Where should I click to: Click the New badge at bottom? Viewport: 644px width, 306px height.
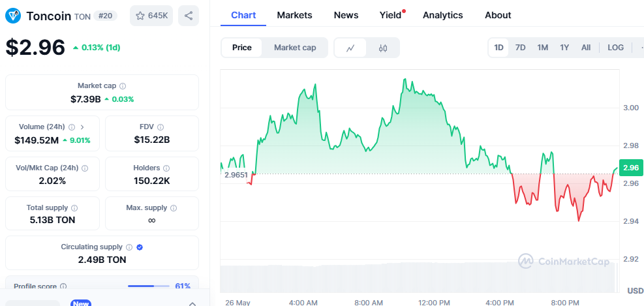(81, 303)
